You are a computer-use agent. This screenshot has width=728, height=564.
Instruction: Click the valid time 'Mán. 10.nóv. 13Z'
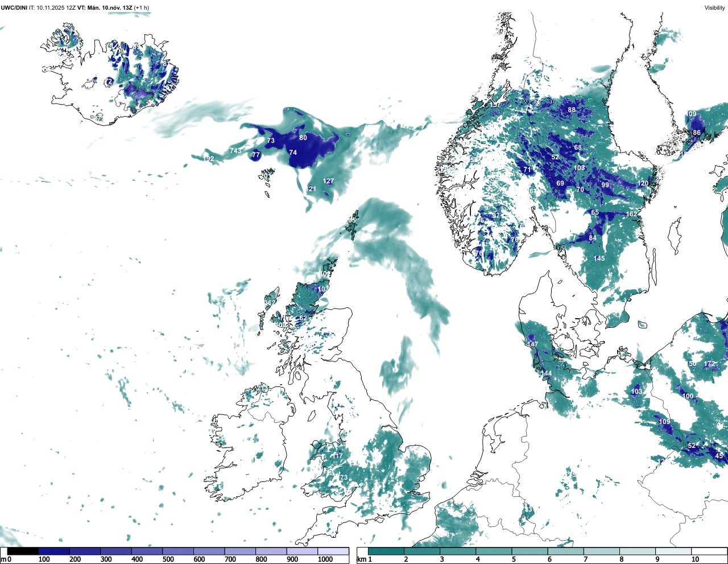pyautogui.click(x=109, y=7)
